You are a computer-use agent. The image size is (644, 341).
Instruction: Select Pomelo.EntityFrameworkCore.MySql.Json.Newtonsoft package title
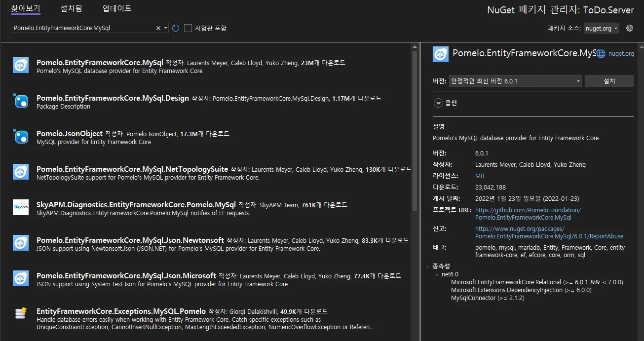pyautogui.click(x=130, y=240)
